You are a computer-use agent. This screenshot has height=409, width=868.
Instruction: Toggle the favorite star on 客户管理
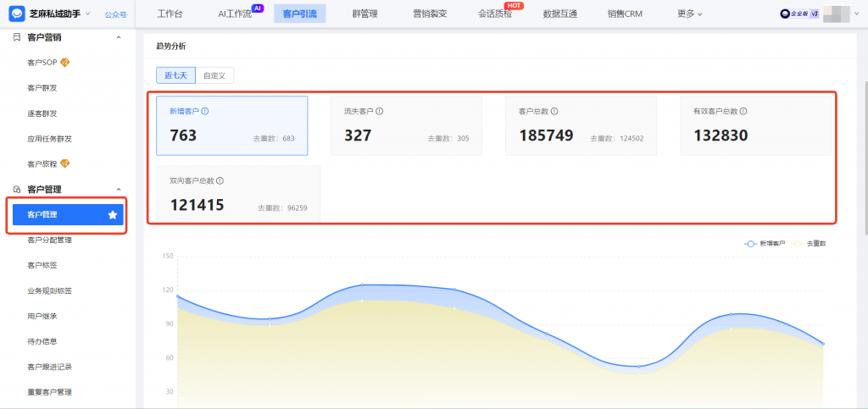pos(113,214)
